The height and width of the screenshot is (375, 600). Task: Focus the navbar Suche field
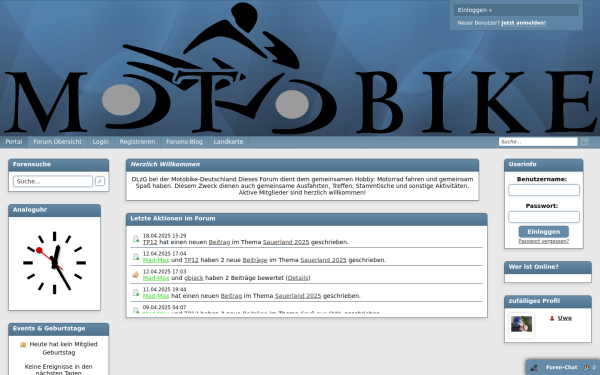coord(538,142)
